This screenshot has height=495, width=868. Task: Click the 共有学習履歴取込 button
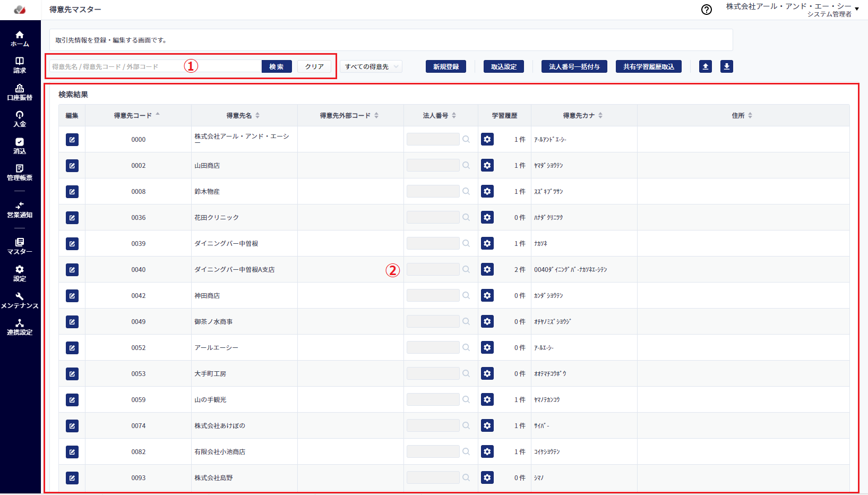(649, 66)
